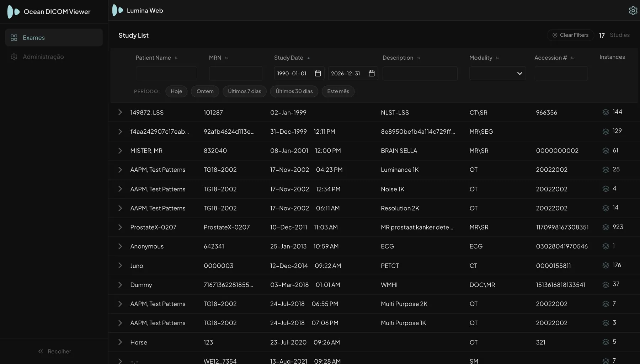The image size is (640, 364).
Task: Expand the 149872, LSS study row
Action: 120,112
